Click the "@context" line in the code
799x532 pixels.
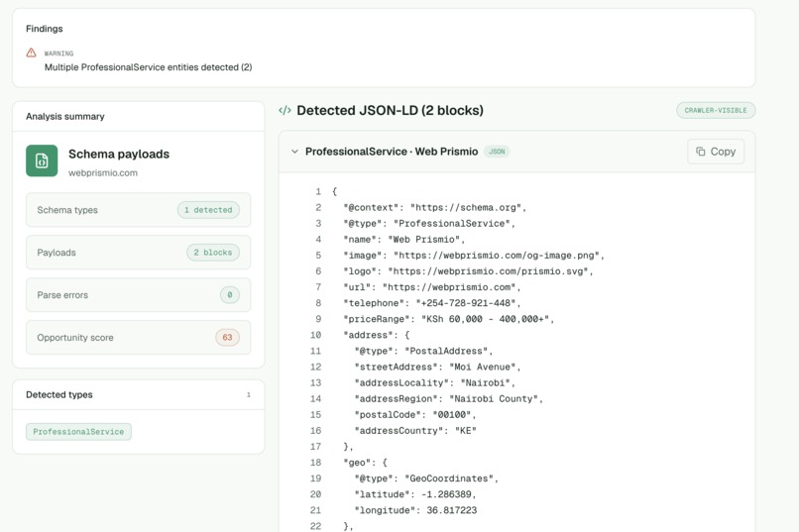pos(434,208)
